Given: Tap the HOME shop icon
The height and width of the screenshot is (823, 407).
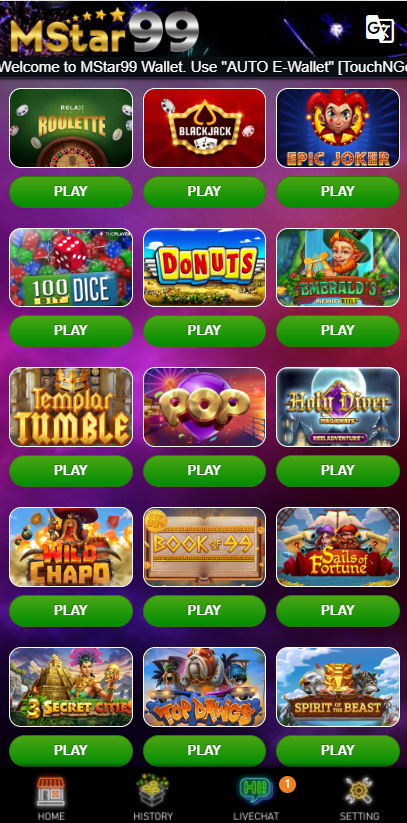Looking at the screenshot, I should pyautogui.click(x=51, y=792).
